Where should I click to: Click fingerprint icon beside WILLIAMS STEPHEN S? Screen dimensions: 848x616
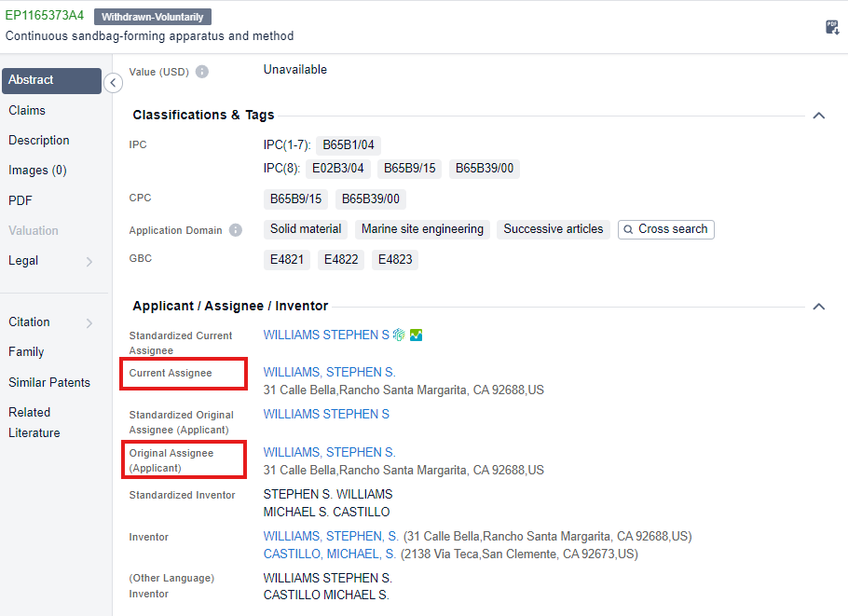point(399,335)
